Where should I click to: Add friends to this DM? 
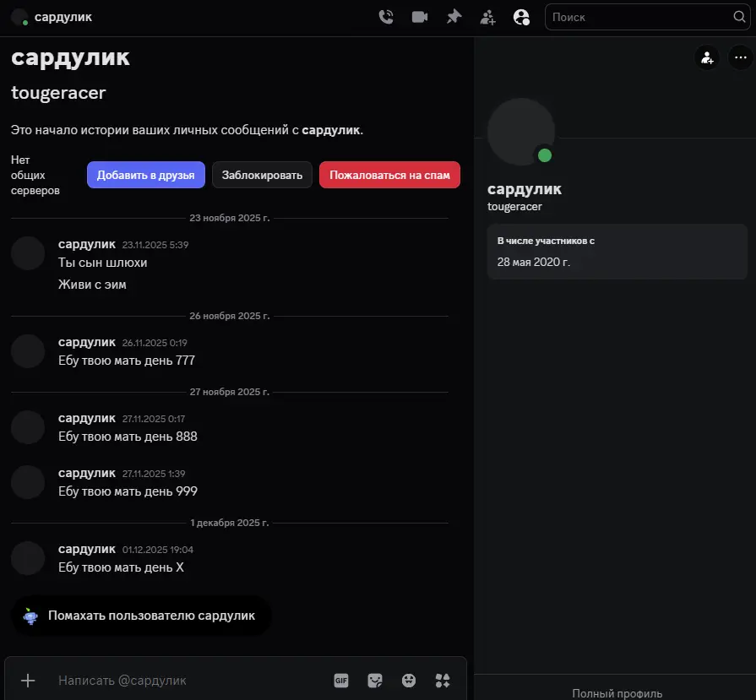[487, 17]
